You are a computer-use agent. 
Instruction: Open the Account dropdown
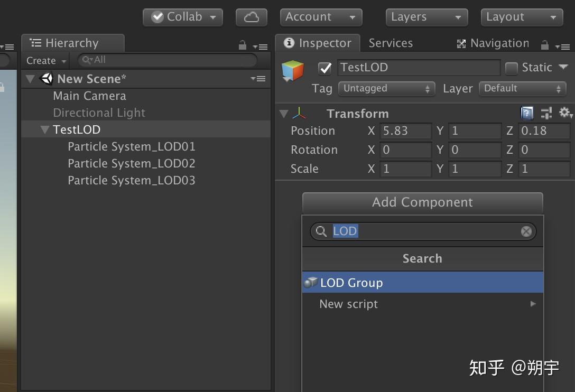coord(321,17)
